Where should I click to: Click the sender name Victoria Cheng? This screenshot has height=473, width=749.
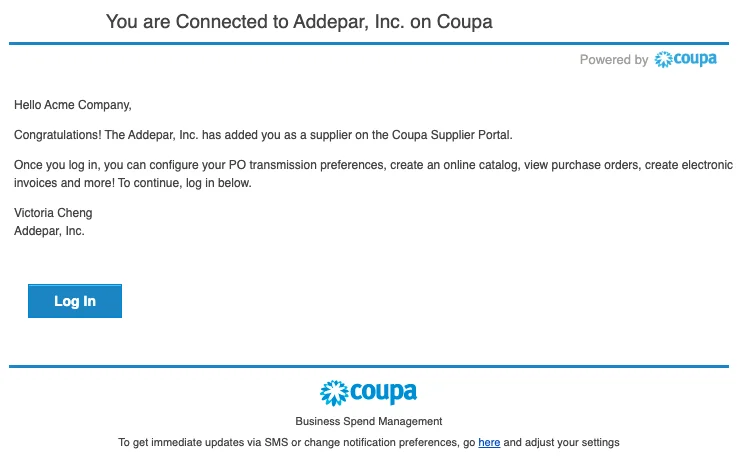[53, 213]
